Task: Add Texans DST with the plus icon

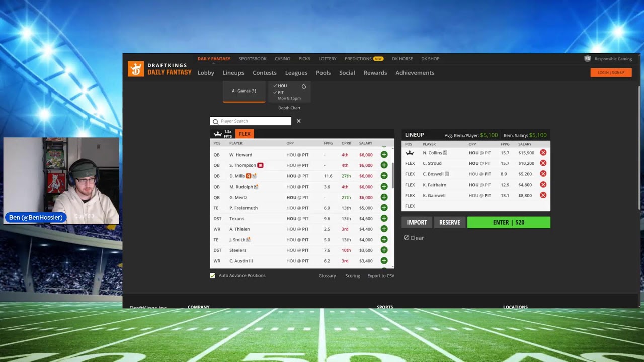Action: pos(384,218)
